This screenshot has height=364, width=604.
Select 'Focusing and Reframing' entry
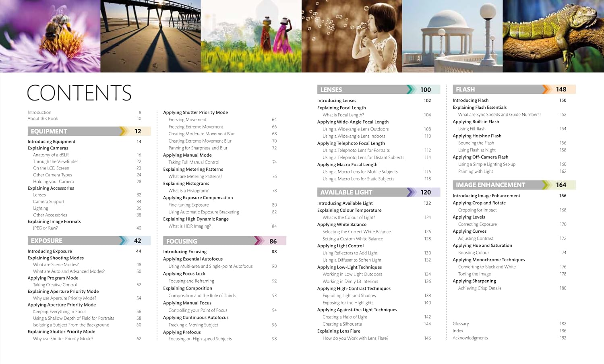(x=191, y=281)
